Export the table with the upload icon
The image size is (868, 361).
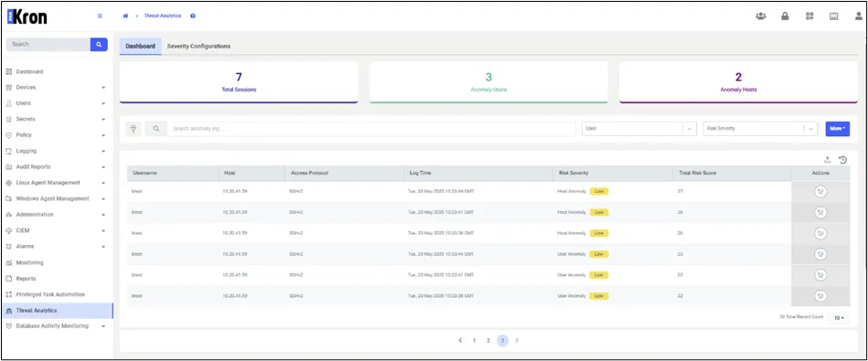point(828,160)
